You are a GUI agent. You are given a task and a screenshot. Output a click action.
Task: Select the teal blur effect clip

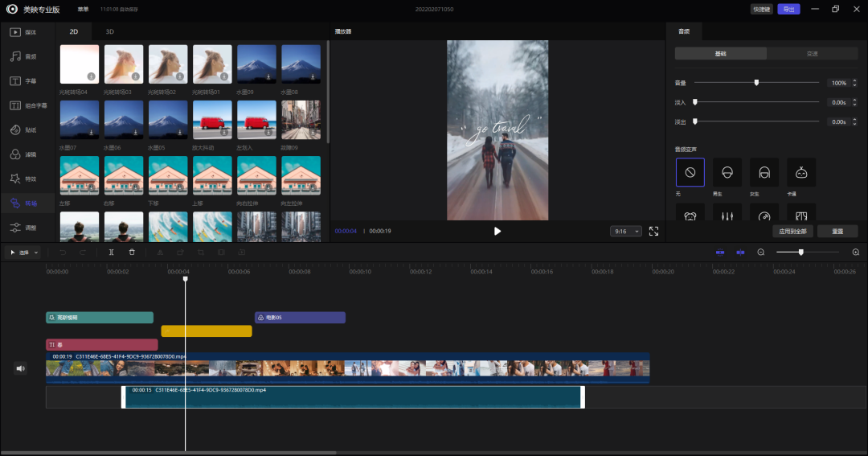click(100, 318)
